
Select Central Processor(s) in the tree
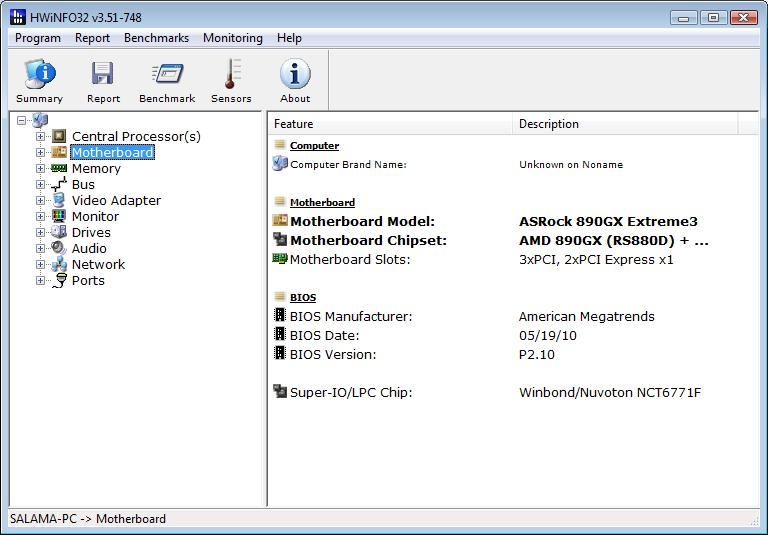pos(136,136)
